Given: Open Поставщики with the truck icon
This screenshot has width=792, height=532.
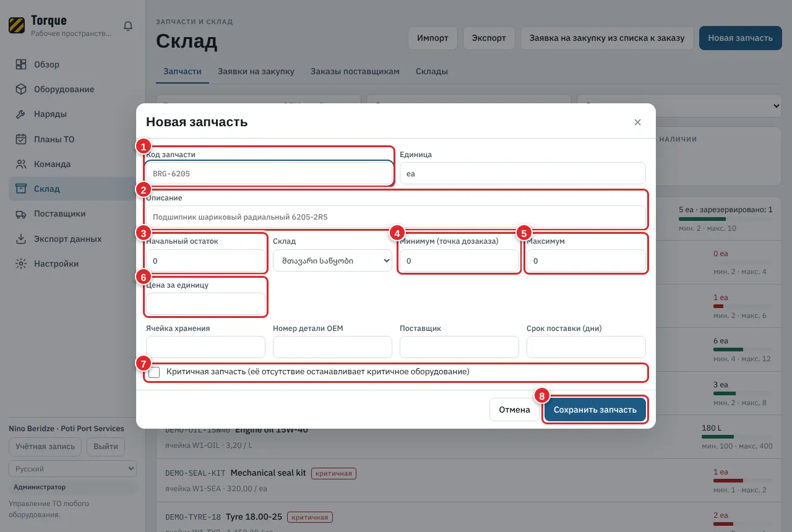Looking at the screenshot, I should [21, 213].
